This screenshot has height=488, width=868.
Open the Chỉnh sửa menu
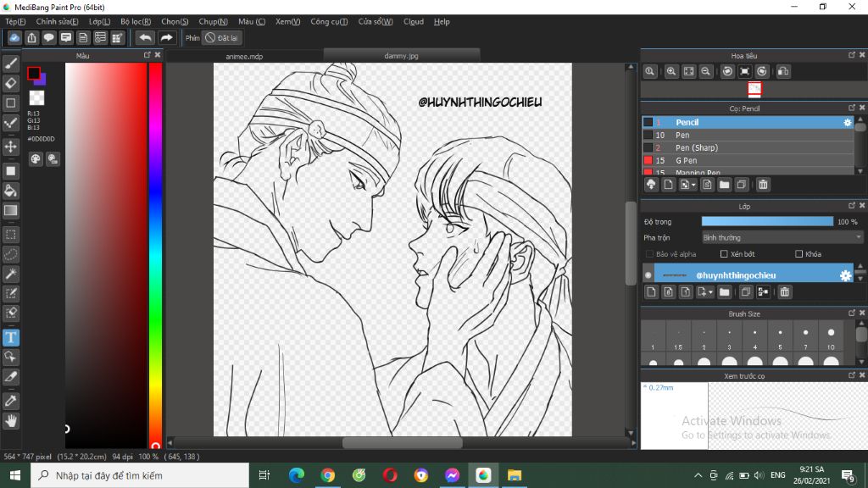pos(57,21)
